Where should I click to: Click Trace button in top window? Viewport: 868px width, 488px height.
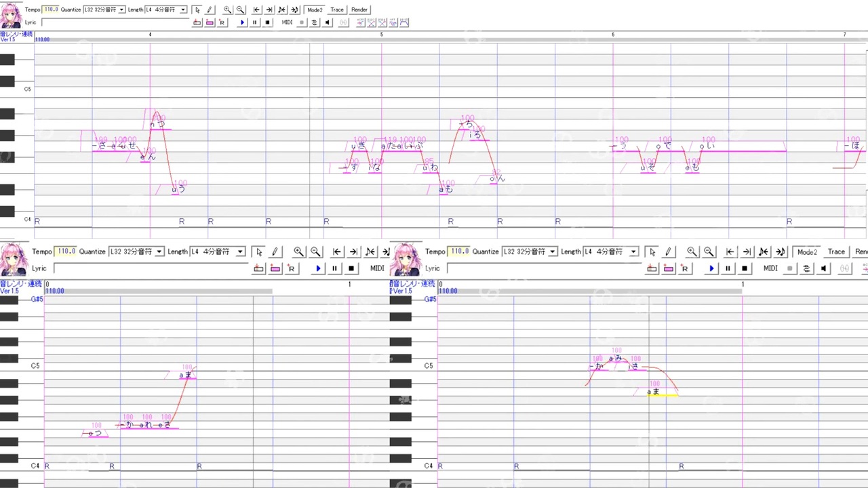(337, 9)
